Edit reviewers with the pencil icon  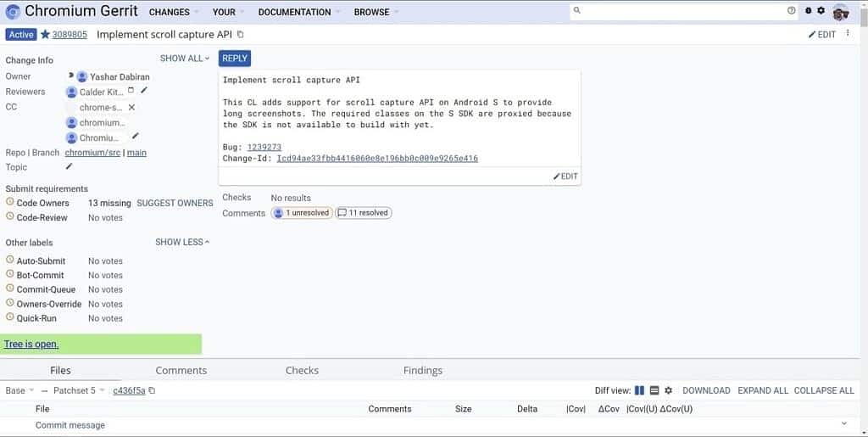144,90
